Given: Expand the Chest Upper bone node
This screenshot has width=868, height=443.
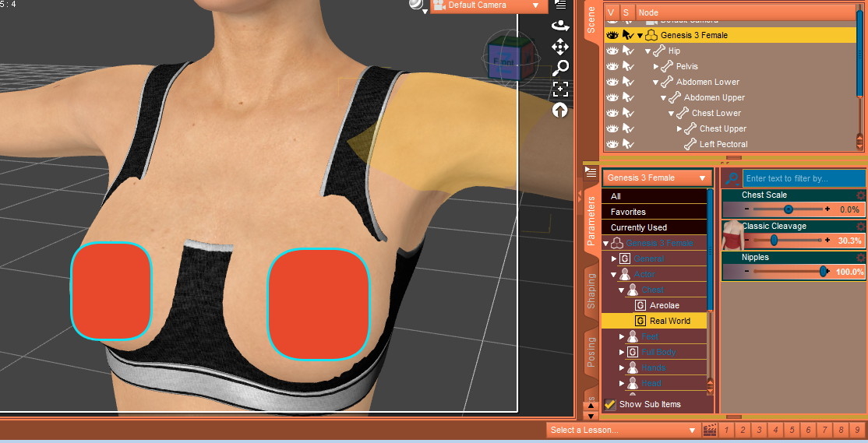Looking at the screenshot, I should (679, 128).
